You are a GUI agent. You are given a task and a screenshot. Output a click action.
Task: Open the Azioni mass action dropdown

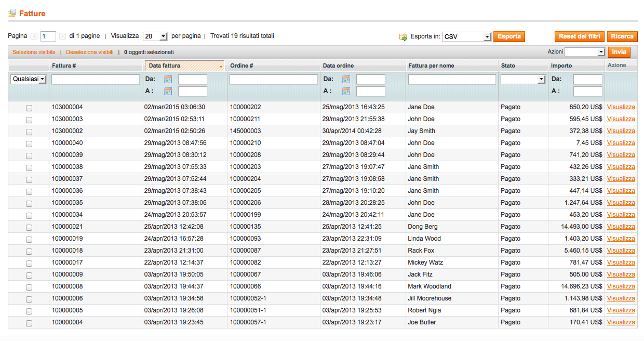(584, 52)
